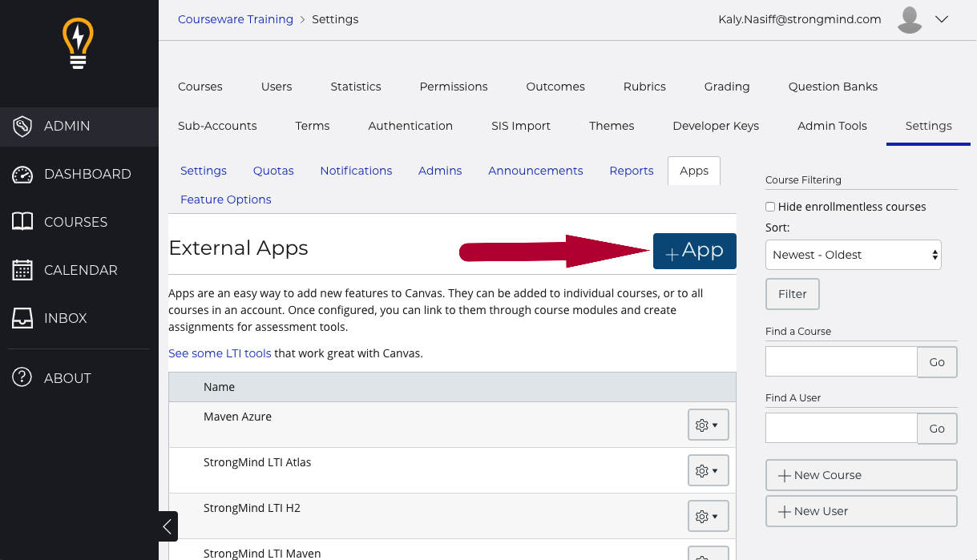Open the SIS Import tab

[x=521, y=126]
